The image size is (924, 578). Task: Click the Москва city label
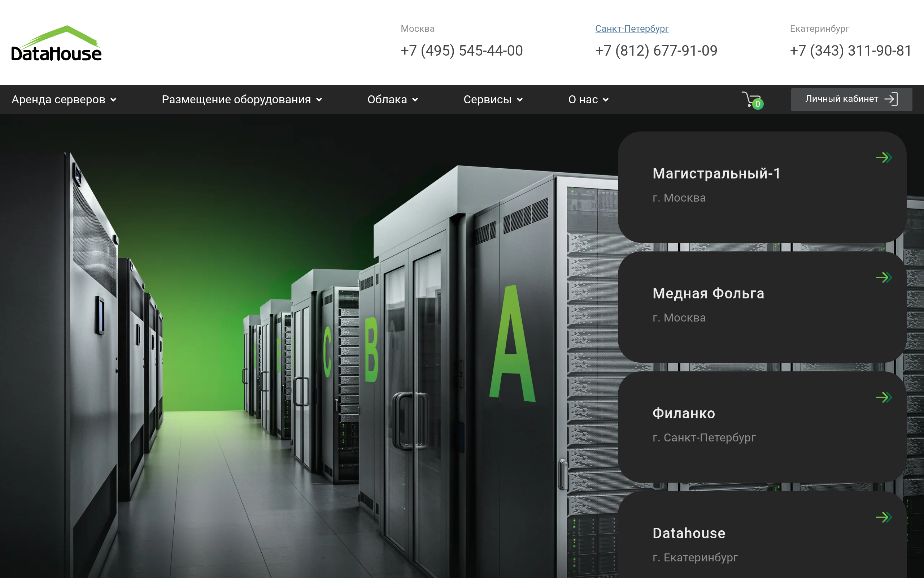coord(417,29)
